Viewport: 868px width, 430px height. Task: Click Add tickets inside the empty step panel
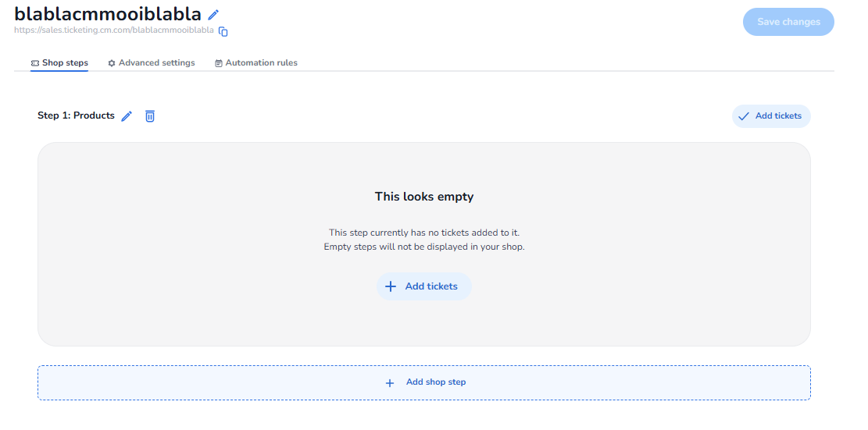point(424,286)
